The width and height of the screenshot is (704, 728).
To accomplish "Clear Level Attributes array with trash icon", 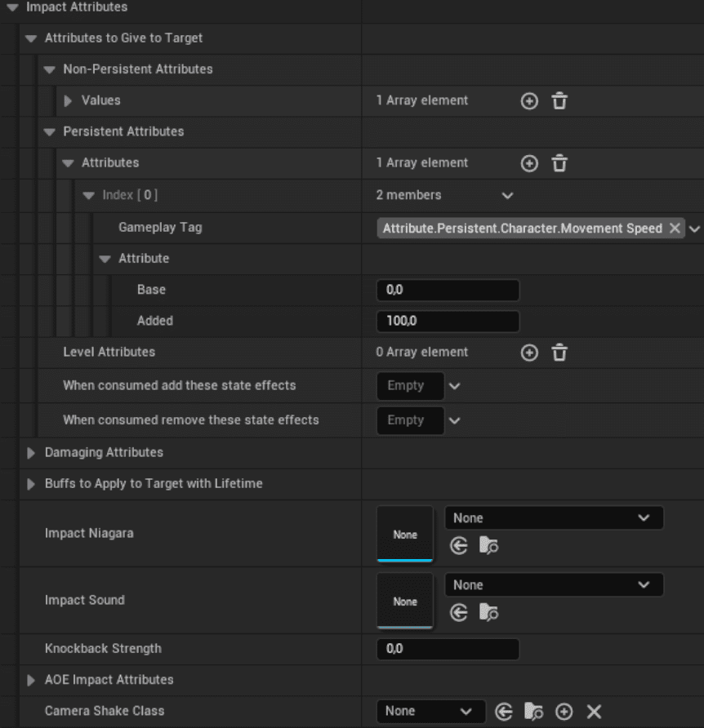I will click(x=559, y=353).
